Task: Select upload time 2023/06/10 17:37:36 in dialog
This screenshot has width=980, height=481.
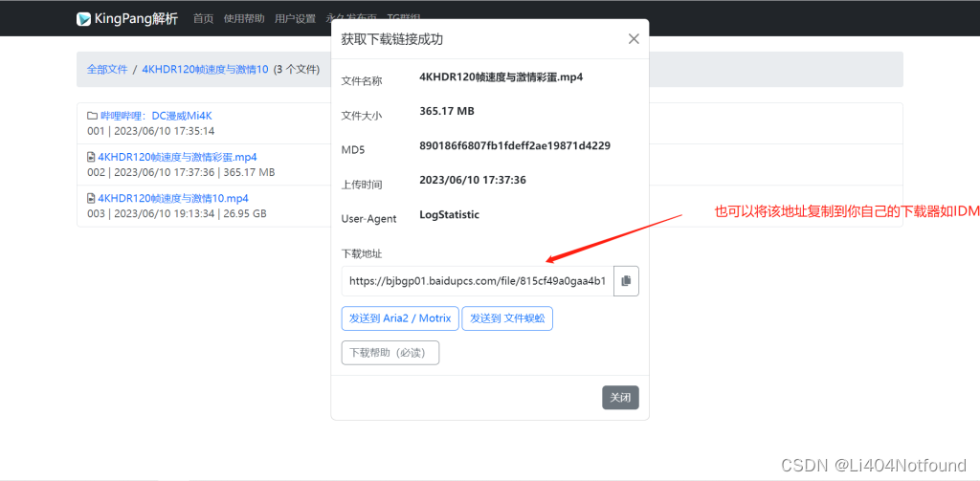Action: 473,180
